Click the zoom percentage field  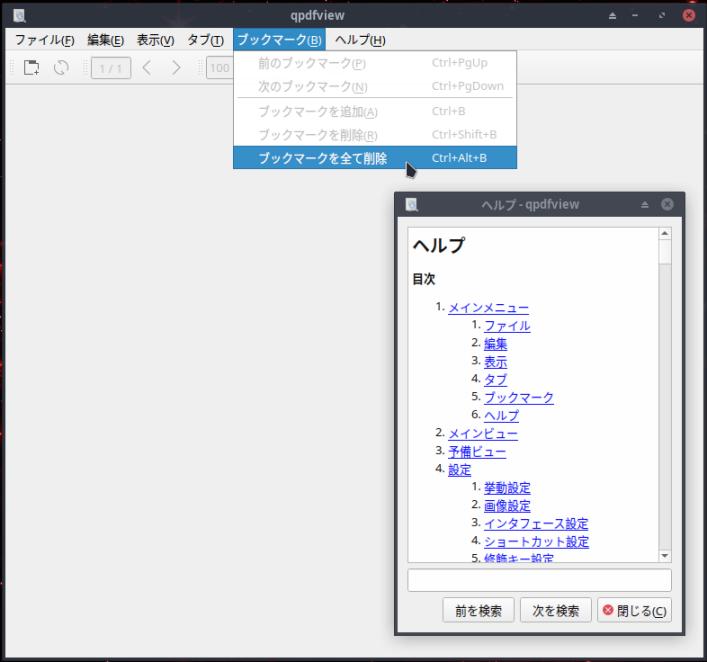[x=220, y=68]
